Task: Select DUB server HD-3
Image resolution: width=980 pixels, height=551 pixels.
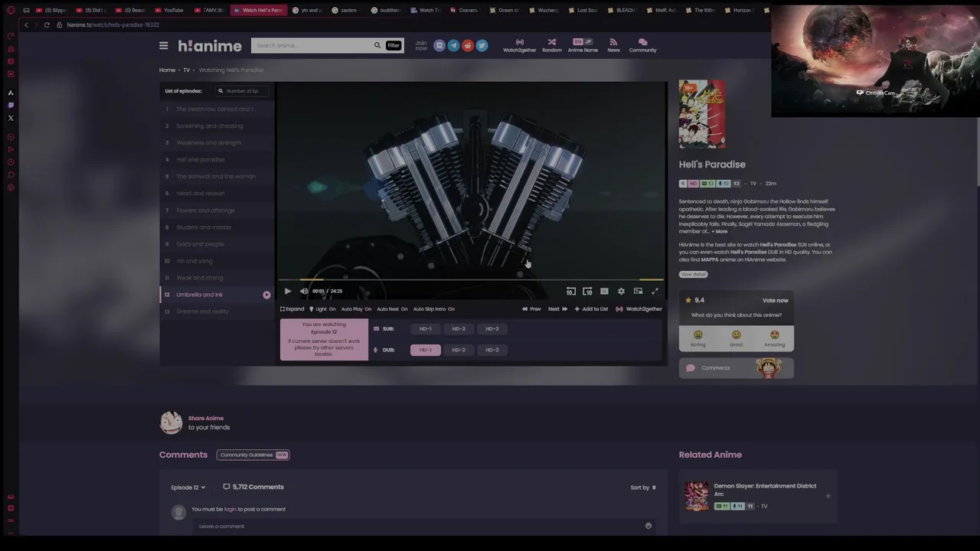Action: coord(492,350)
